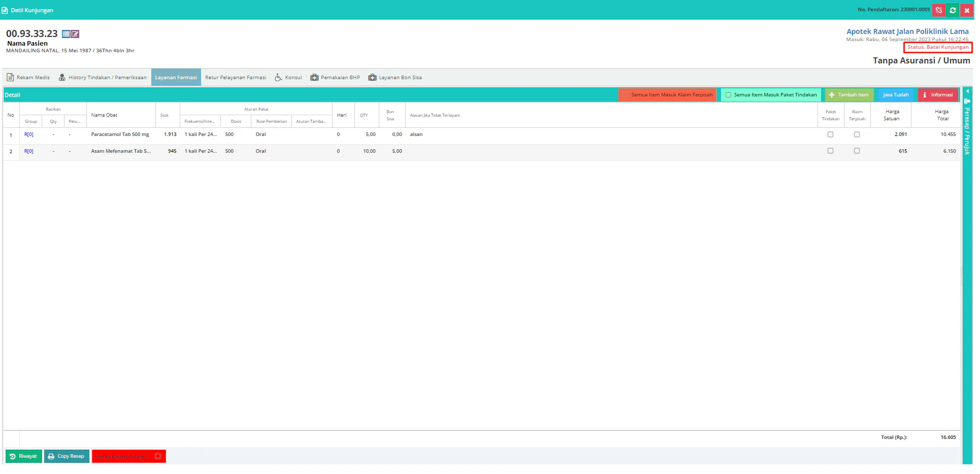980x474 pixels.
Task: Tick Semua Item Masuk Klaim Terpisah checkbox
Action: pyautogui.click(x=626, y=95)
